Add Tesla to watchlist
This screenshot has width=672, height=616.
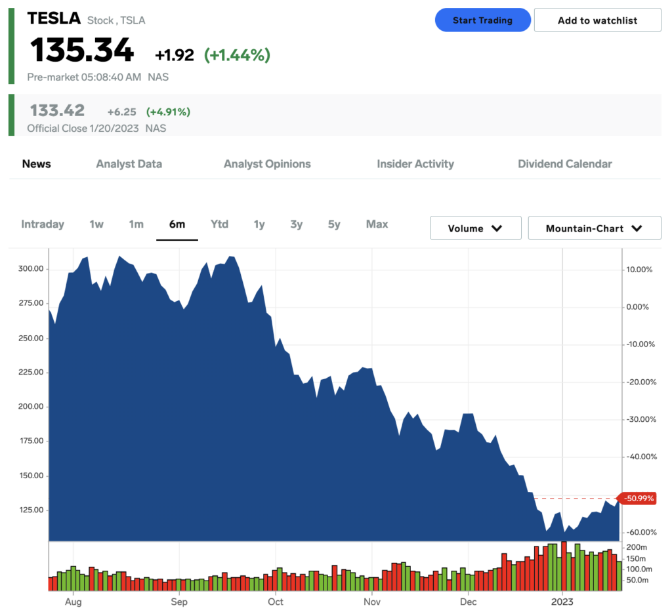597,20
